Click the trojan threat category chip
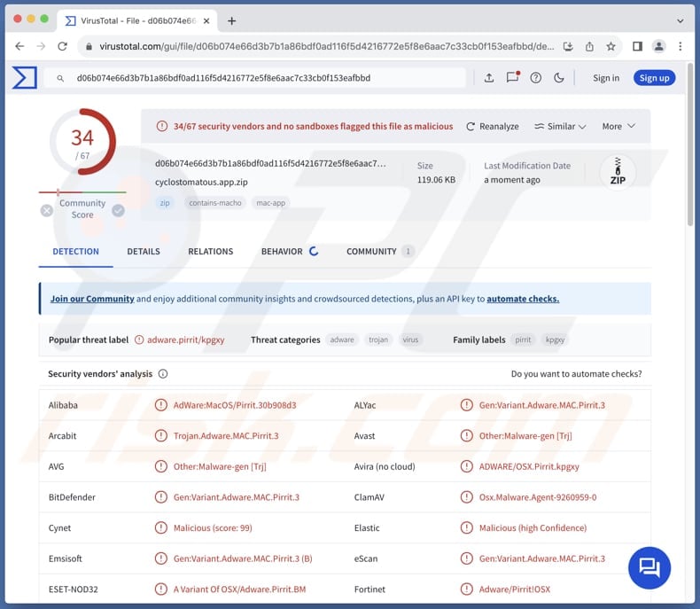 click(378, 340)
